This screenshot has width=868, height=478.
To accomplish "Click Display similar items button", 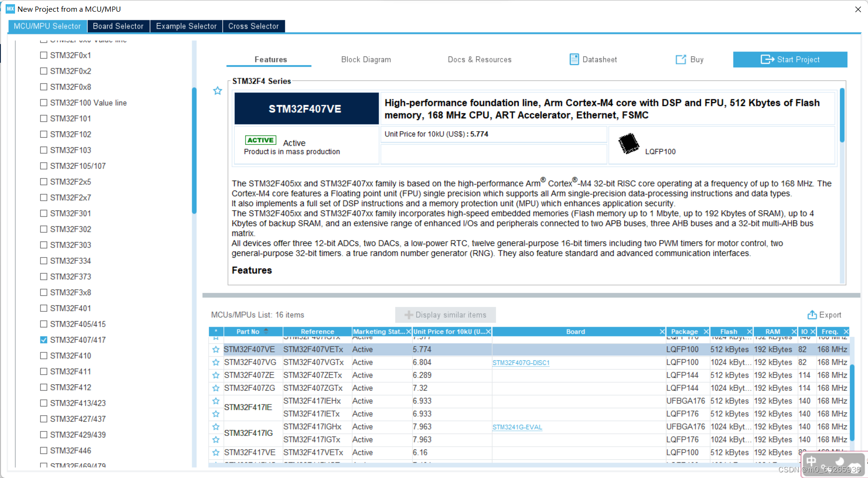I will point(445,315).
